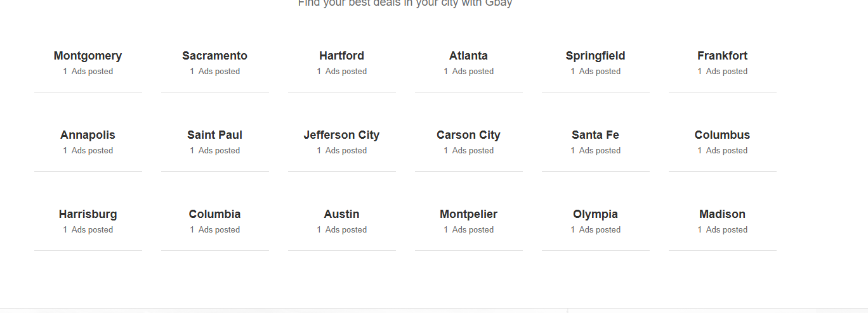This screenshot has width=868, height=313.
Task: Go to Madison city ads
Action: tap(722, 214)
